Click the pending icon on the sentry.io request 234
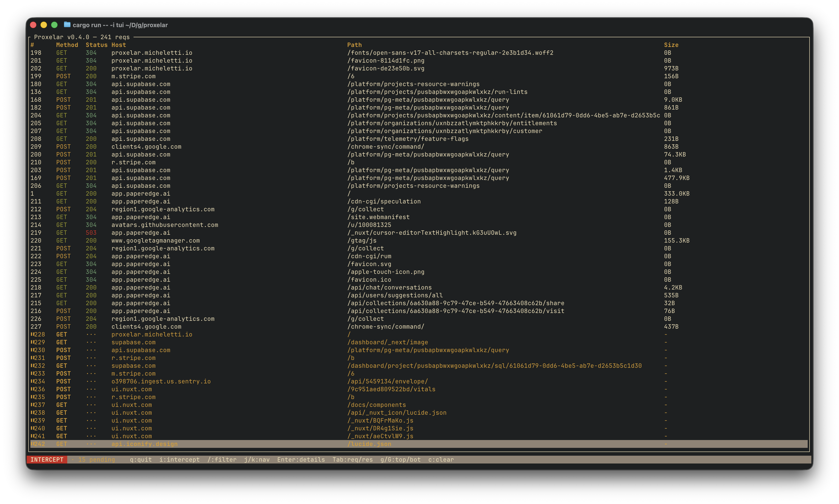Image resolution: width=839 pixels, height=504 pixels. pyautogui.click(x=33, y=381)
